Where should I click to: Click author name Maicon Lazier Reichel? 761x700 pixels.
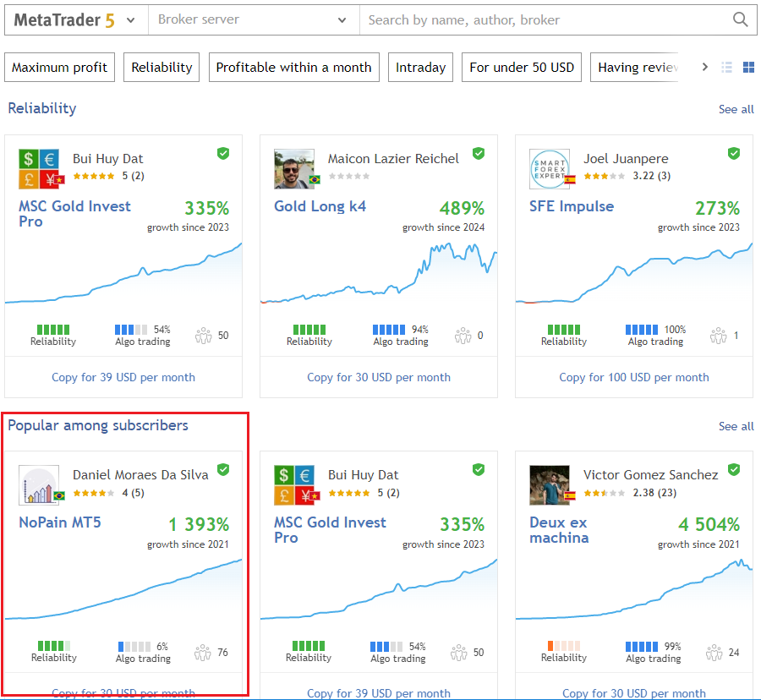[x=393, y=159]
